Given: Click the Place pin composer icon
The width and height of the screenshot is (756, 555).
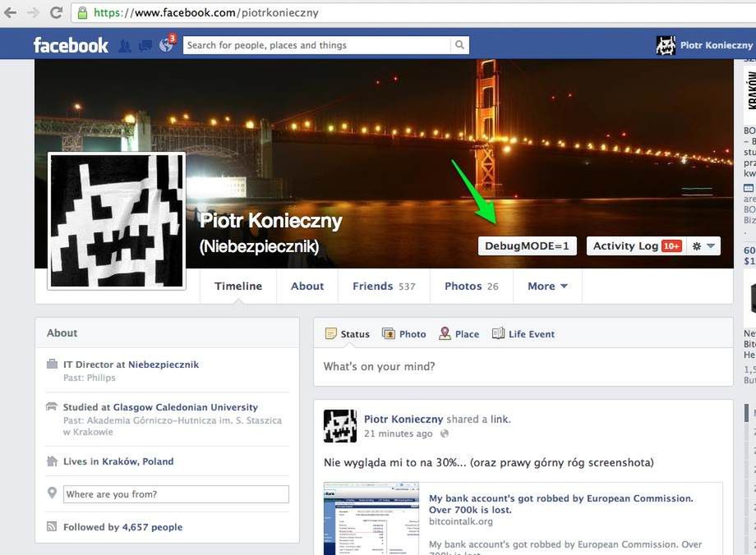Looking at the screenshot, I should [x=445, y=333].
